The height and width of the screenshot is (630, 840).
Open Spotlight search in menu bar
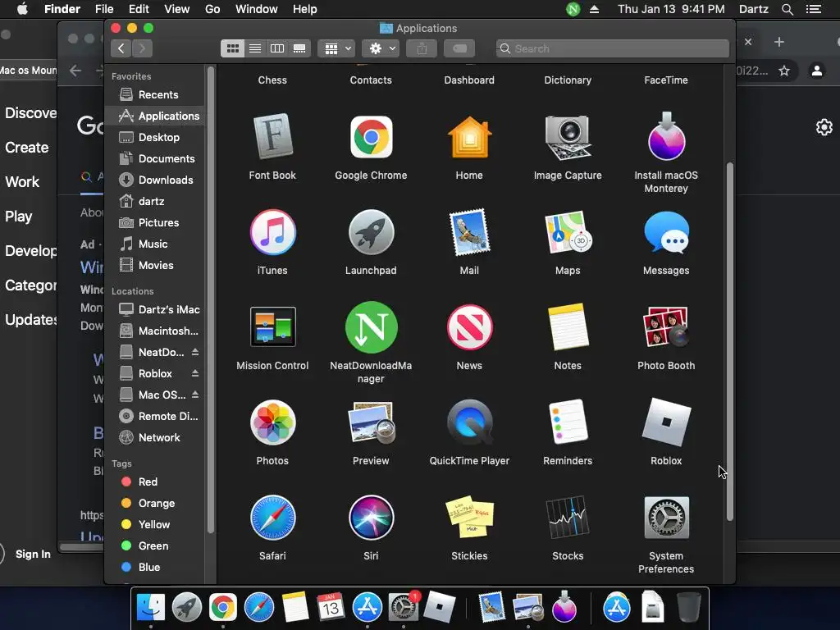[787, 9]
